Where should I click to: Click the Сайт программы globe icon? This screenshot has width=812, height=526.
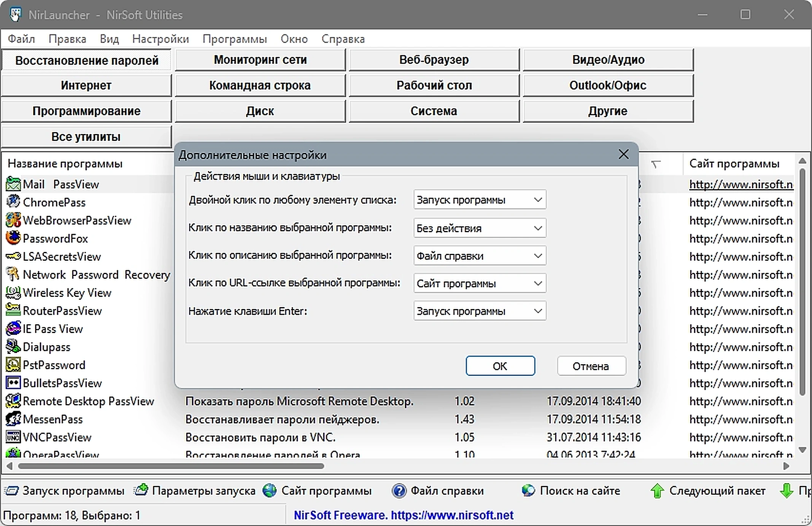(270, 491)
